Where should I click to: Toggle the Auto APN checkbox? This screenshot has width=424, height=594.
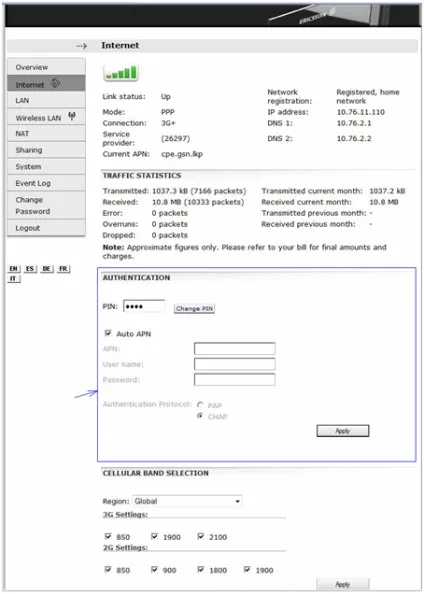[x=108, y=333]
